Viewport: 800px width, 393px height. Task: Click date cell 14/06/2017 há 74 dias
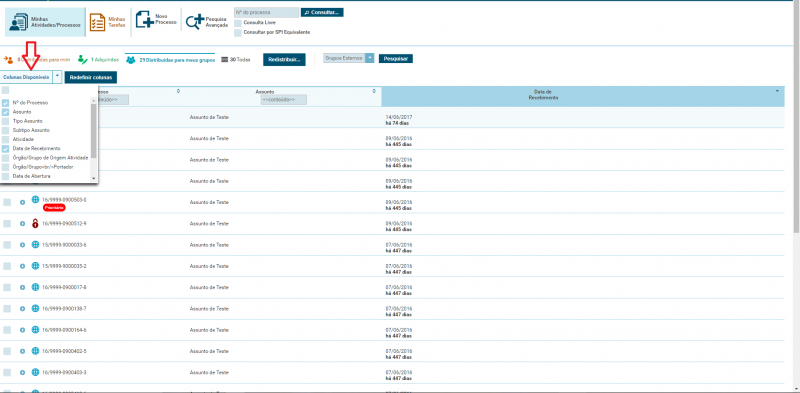tap(398, 120)
